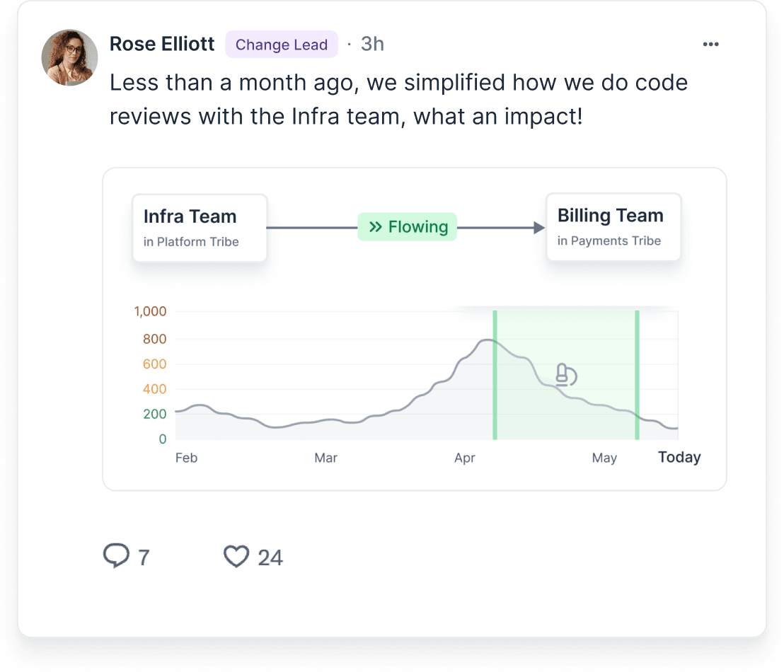The width and height of the screenshot is (784, 672).
Task: Click the green Flowing status badge
Action: [408, 227]
